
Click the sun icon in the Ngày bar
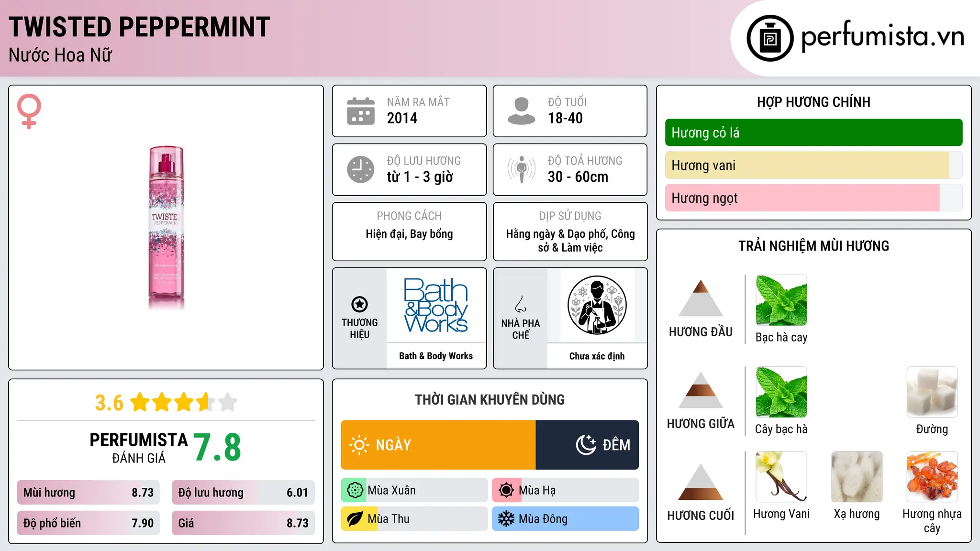(359, 445)
